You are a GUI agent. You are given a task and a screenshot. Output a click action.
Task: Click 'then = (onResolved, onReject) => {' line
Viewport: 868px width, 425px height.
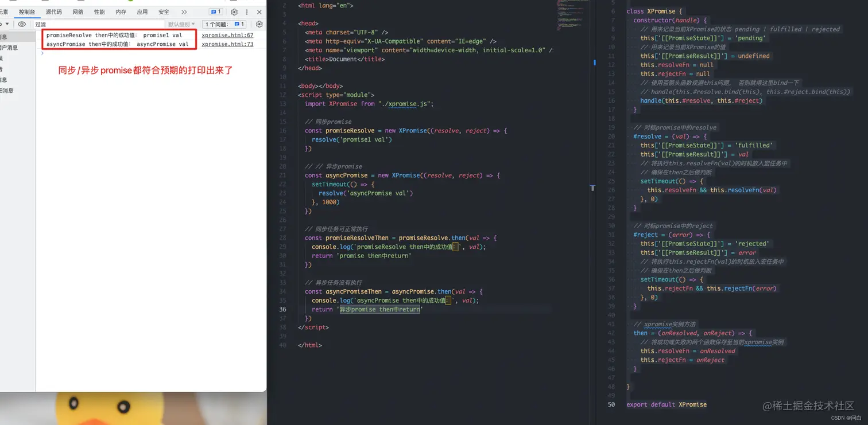693,333
